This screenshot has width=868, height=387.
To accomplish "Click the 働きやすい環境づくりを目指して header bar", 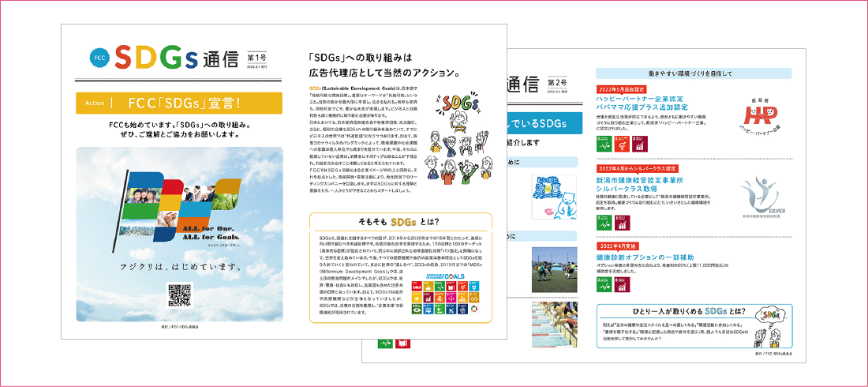I will tap(694, 73).
